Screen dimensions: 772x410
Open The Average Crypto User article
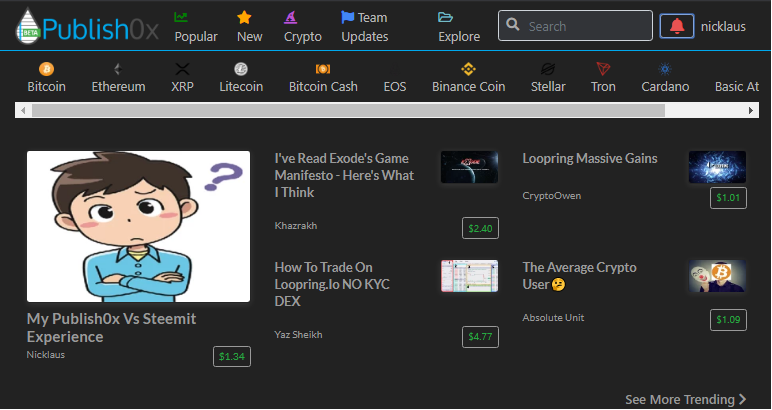pos(579,276)
